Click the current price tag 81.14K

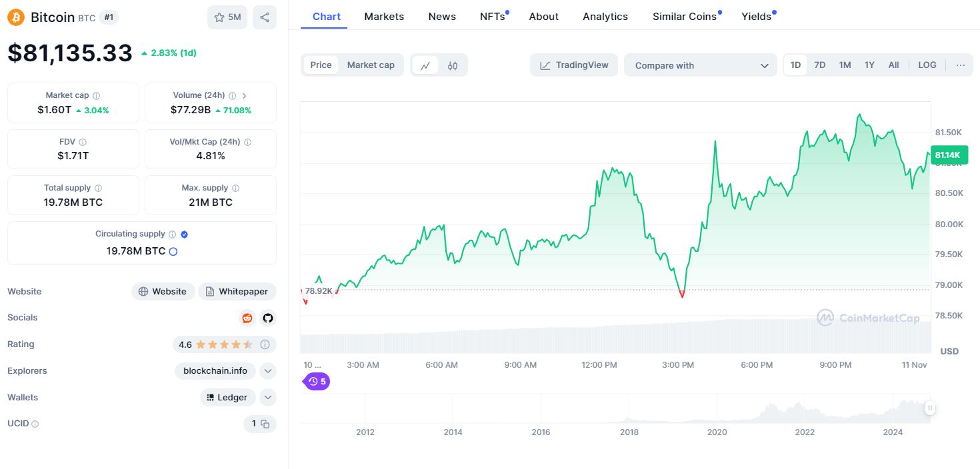pyautogui.click(x=948, y=155)
